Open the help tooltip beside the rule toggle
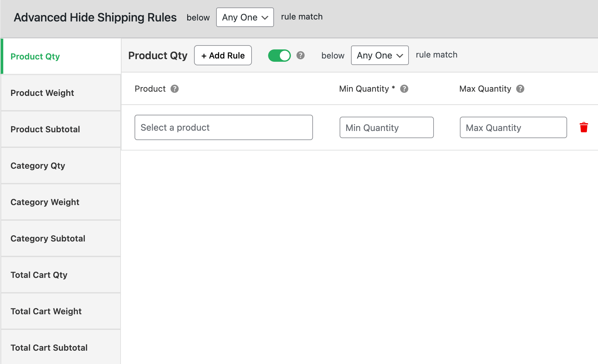Screen dimensions: 598x364 (x=301, y=55)
